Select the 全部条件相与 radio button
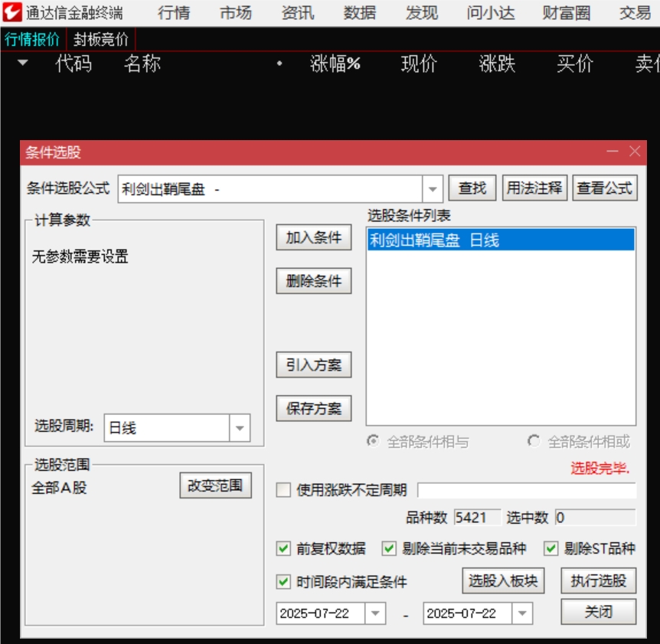Viewport: 660px width, 644px height. [373, 441]
